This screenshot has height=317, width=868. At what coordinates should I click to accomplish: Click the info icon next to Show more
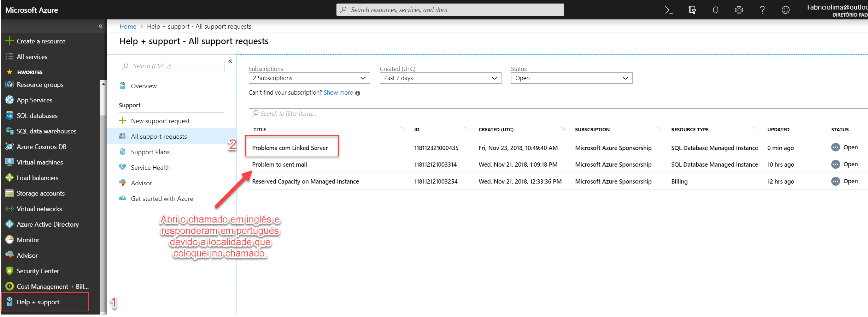pos(358,93)
